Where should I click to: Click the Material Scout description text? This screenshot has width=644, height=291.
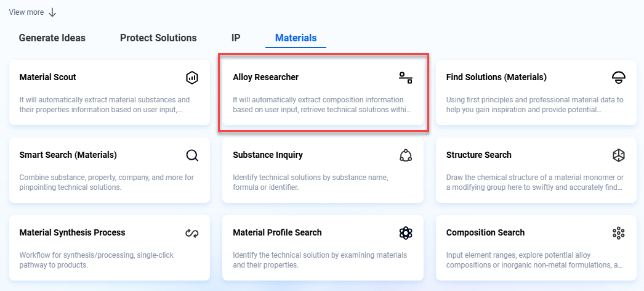coord(105,104)
